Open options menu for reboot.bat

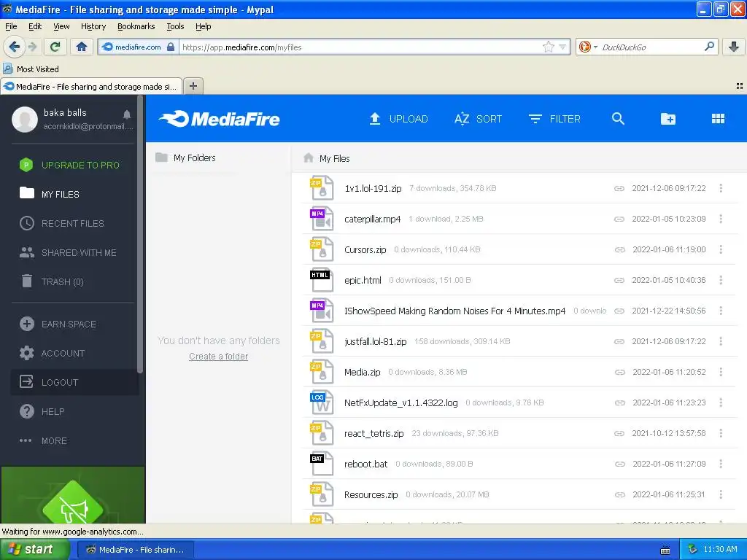point(721,464)
